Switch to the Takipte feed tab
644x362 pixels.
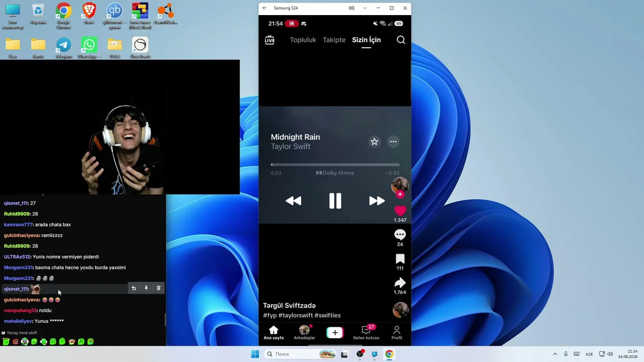[334, 40]
